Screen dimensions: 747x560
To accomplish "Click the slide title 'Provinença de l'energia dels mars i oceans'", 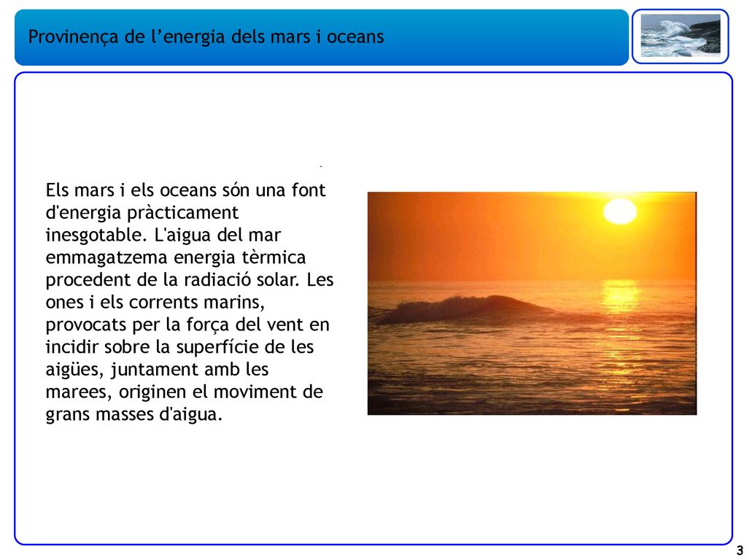I will tap(206, 36).
